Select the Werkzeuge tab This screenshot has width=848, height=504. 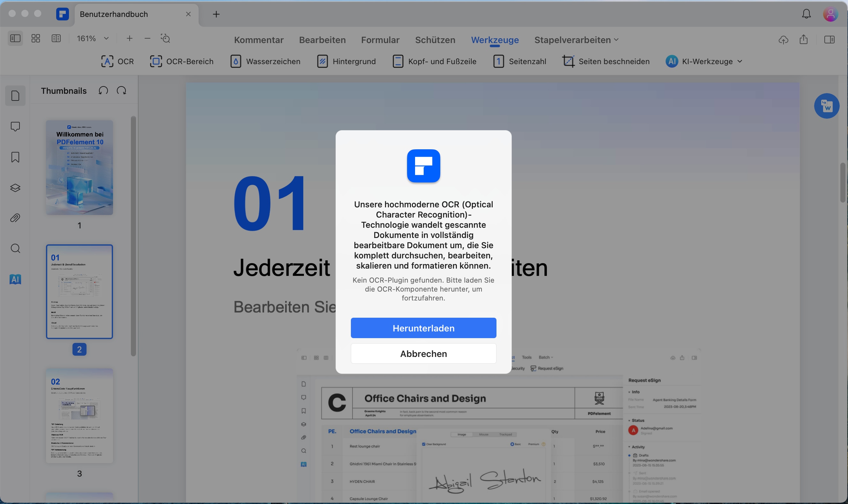(x=495, y=40)
